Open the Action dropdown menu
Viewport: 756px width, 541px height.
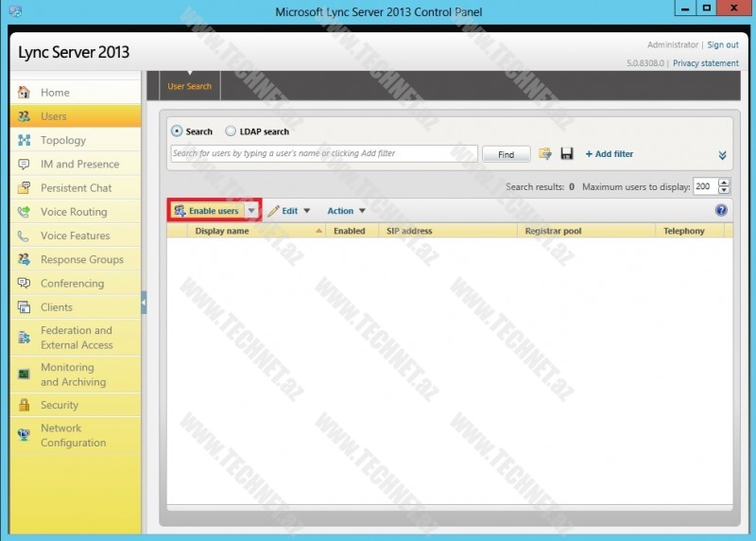346,211
